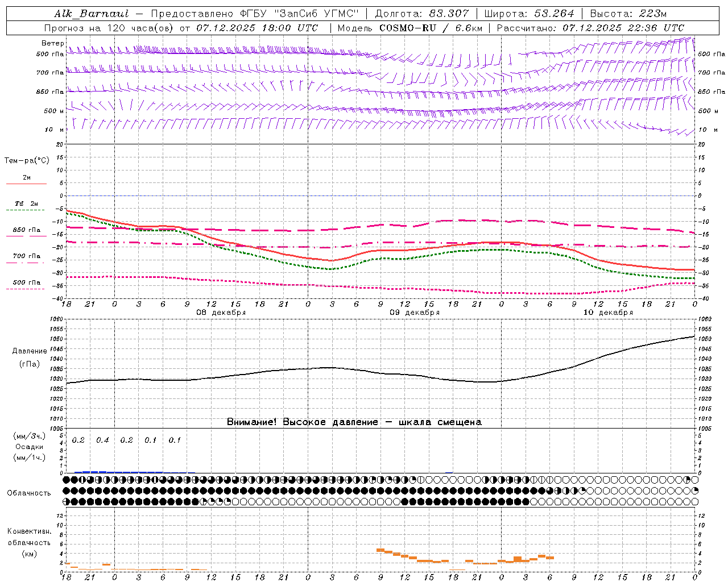The image size is (728, 582).
Task: Click the 'Td 2м' dew point legend entry
Action: coord(26,203)
